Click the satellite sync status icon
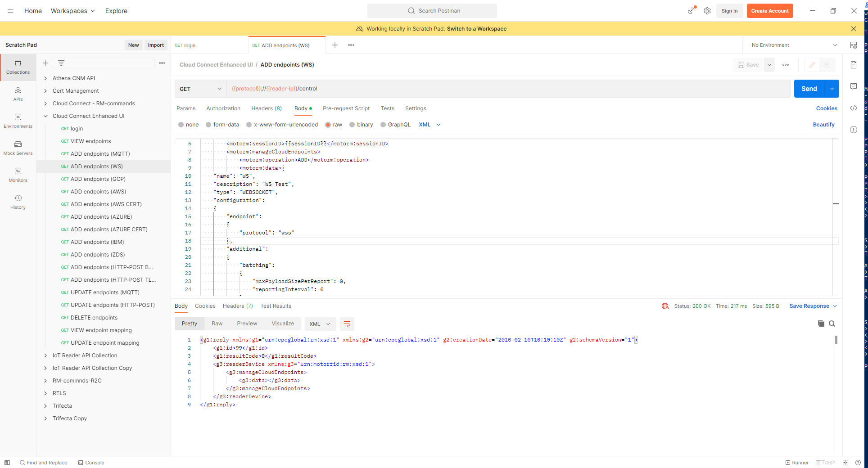This screenshot has height=468, width=868. (692, 11)
